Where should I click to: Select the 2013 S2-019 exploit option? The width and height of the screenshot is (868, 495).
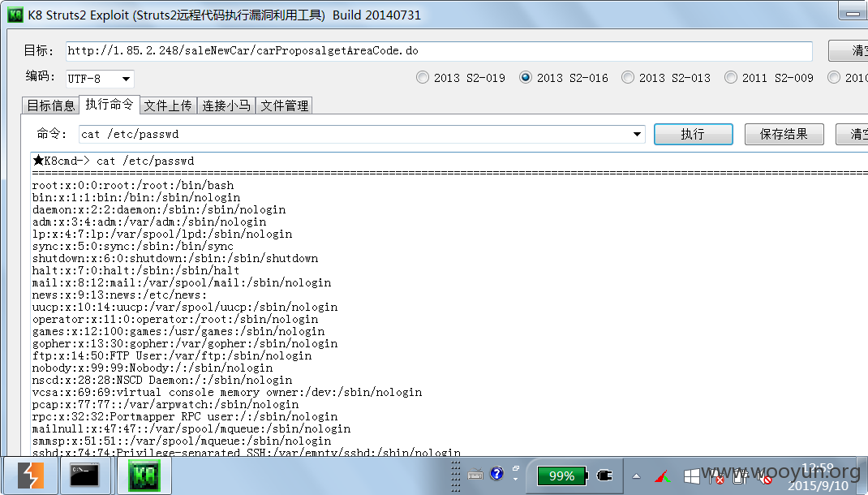click(x=461, y=78)
